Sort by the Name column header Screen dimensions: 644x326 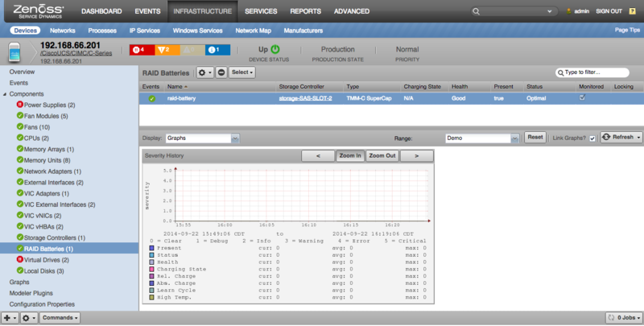tap(220, 87)
